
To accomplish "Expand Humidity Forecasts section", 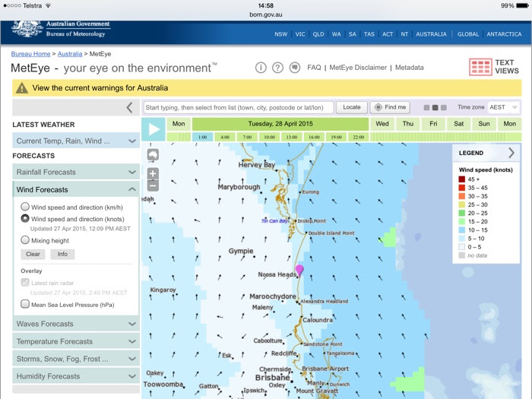I will pos(76,376).
